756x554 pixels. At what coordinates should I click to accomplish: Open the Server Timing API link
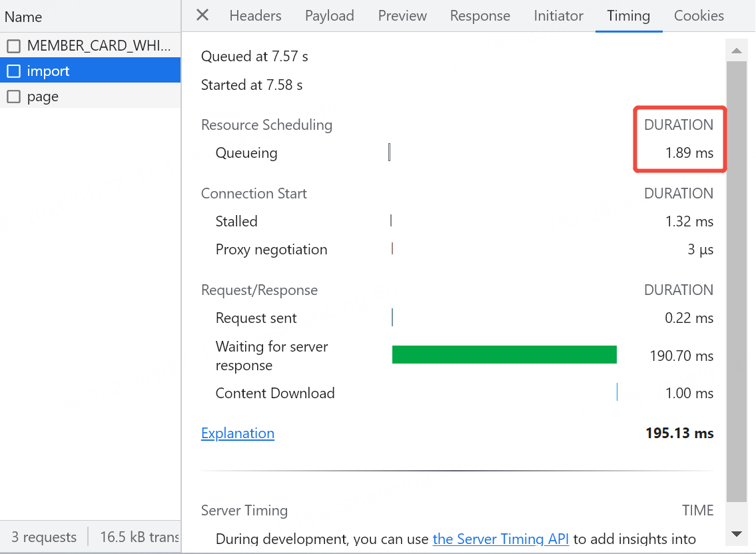pos(501,539)
